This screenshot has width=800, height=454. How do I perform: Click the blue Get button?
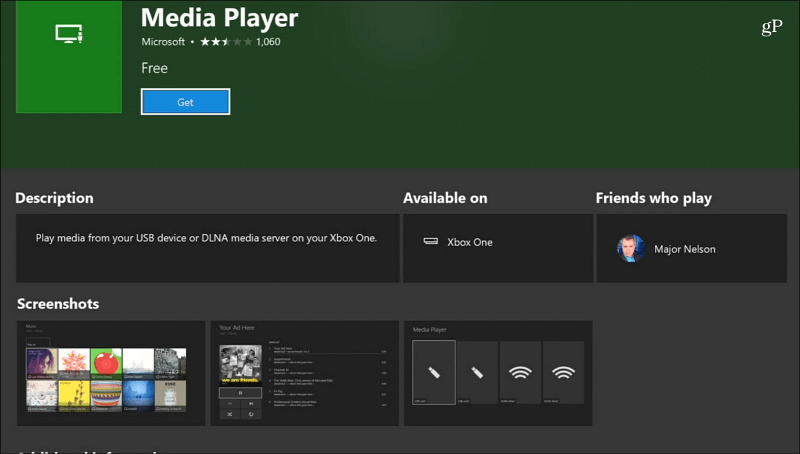coord(185,102)
